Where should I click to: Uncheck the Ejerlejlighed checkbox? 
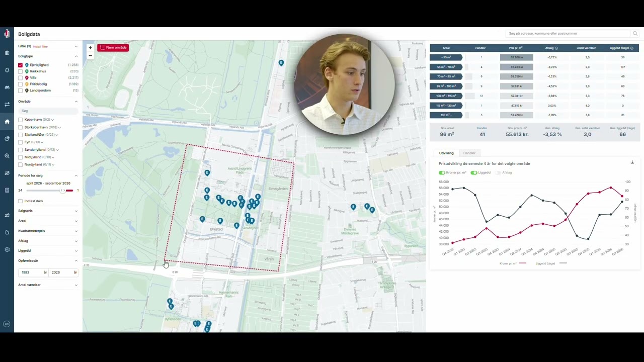pyautogui.click(x=20, y=65)
